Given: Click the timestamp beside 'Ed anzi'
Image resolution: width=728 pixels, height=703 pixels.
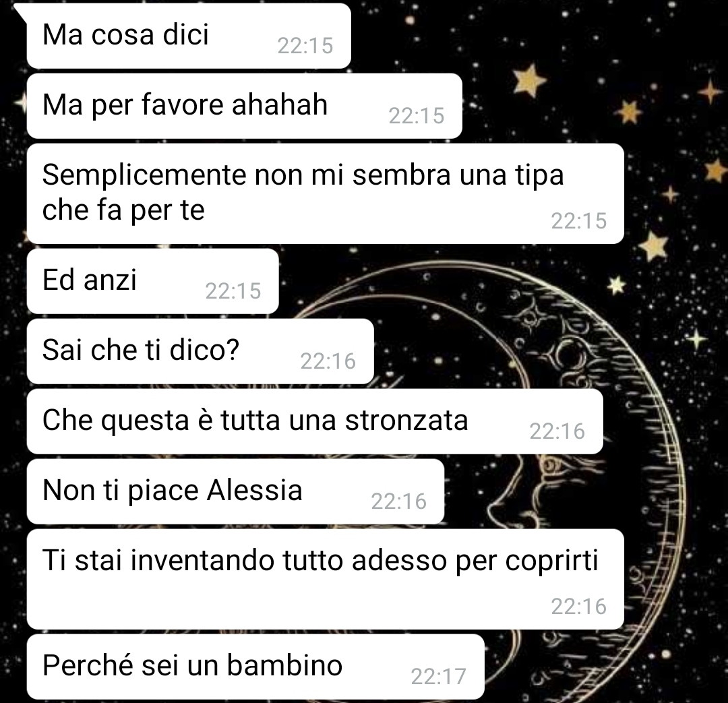Looking at the screenshot, I should tap(233, 291).
